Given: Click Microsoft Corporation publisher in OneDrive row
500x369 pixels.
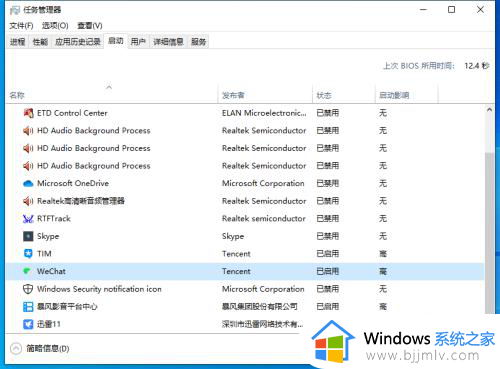Looking at the screenshot, I should (x=263, y=183).
